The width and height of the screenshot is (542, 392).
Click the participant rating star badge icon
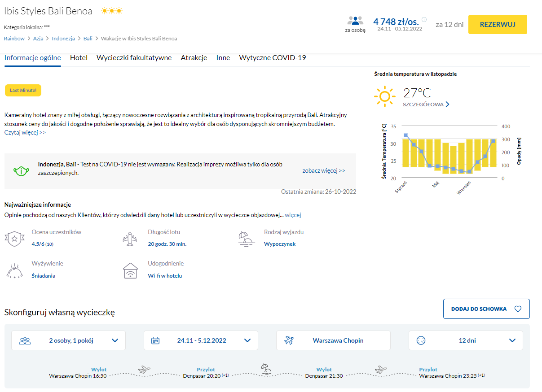(14, 239)
